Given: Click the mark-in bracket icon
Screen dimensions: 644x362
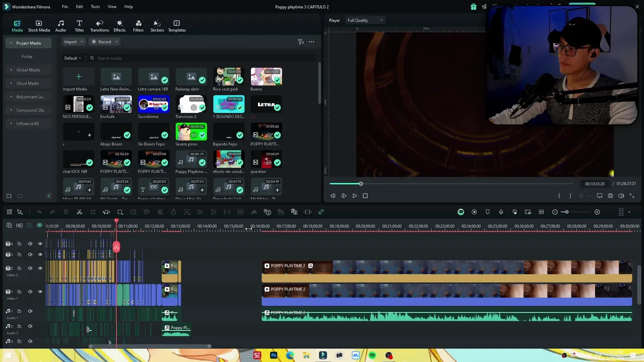Looking at the screenshot, I should point(559,196).
